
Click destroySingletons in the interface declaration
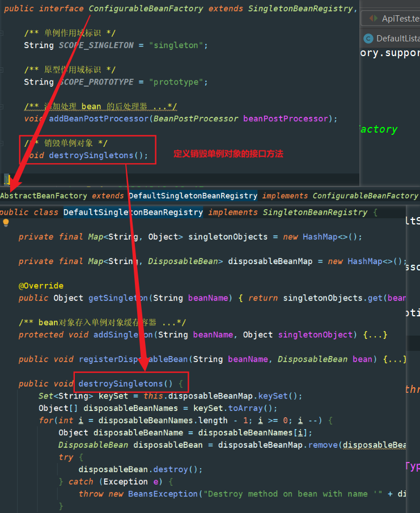[x=91, y=155]
